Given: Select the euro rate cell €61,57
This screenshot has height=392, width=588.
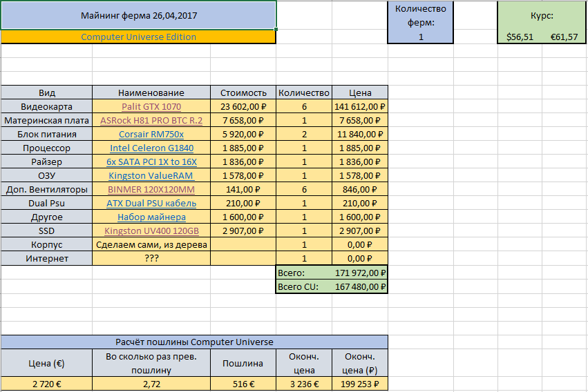Looking at the screenshot, I should [564, 37].
